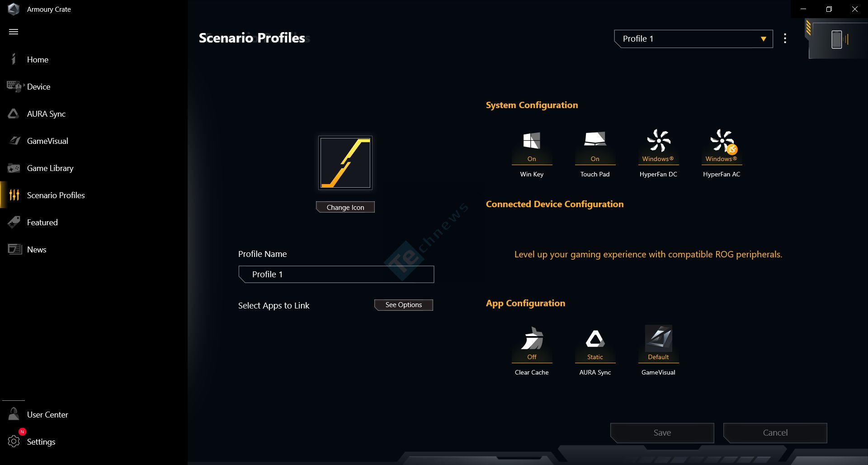Click the Armoury Crate logo icon

(x=14, y=9)
